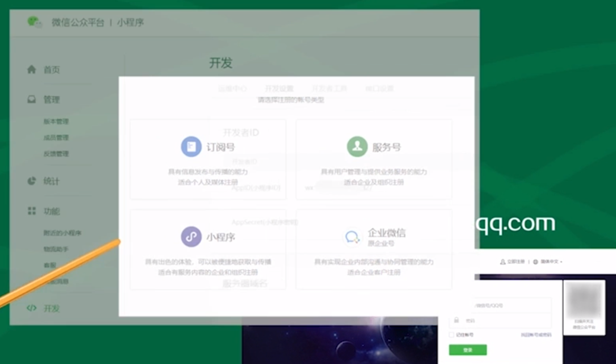This screenshot has height=364, width=616.
Task: Click the 首页 home icon
Action: click(x=32, y=70)
